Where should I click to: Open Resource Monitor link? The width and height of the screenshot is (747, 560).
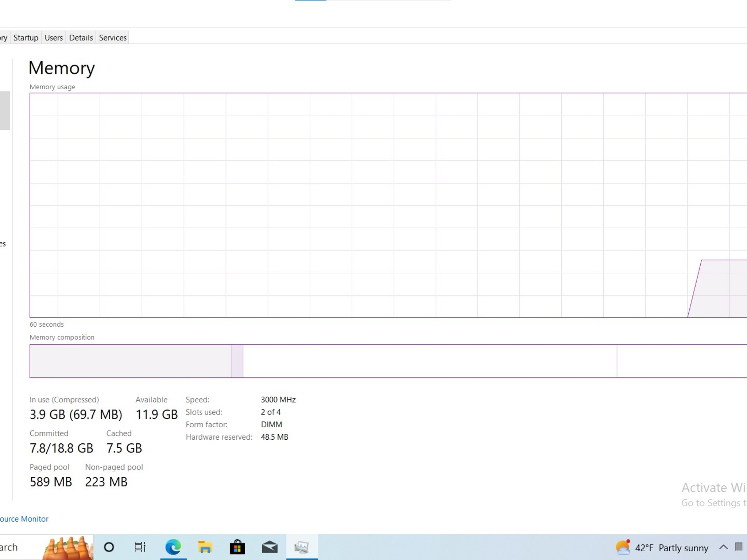[24, 519]
